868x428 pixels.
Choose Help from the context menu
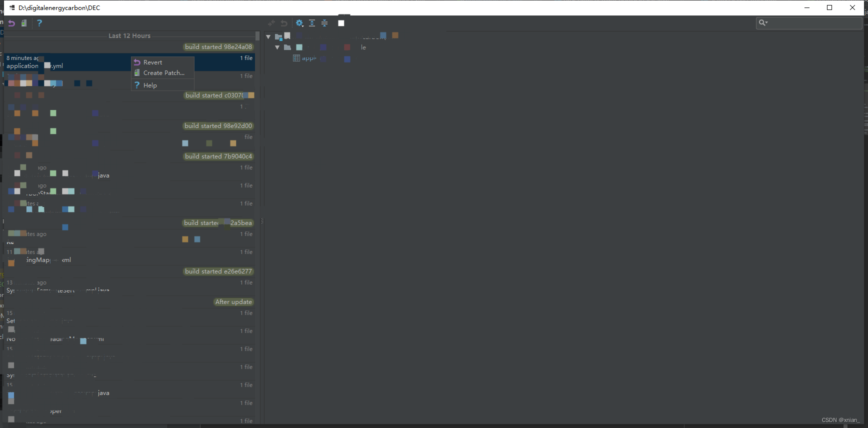[x=162, y=85]
